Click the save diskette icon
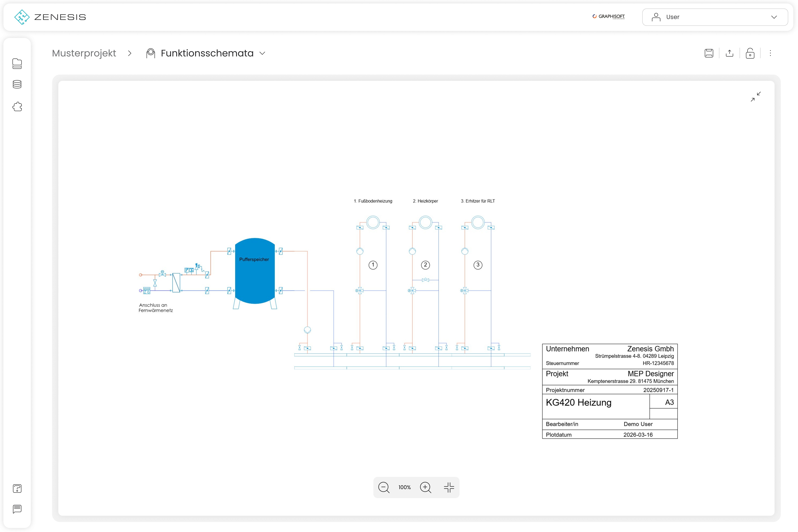The width and height of the screenshot is (798, 532). [709, 53]
